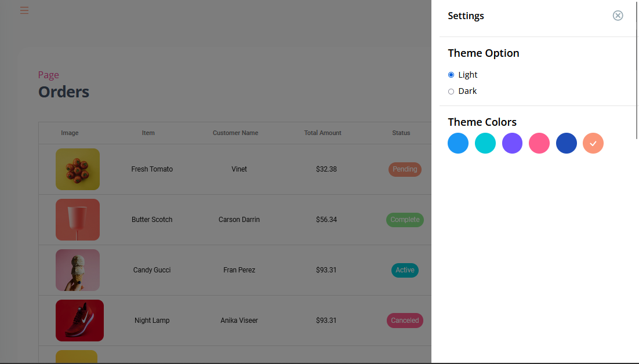Screen dimensions: 639x364
Task: Click the Active status badge for Candy Gucci
Action: (405, 270)
